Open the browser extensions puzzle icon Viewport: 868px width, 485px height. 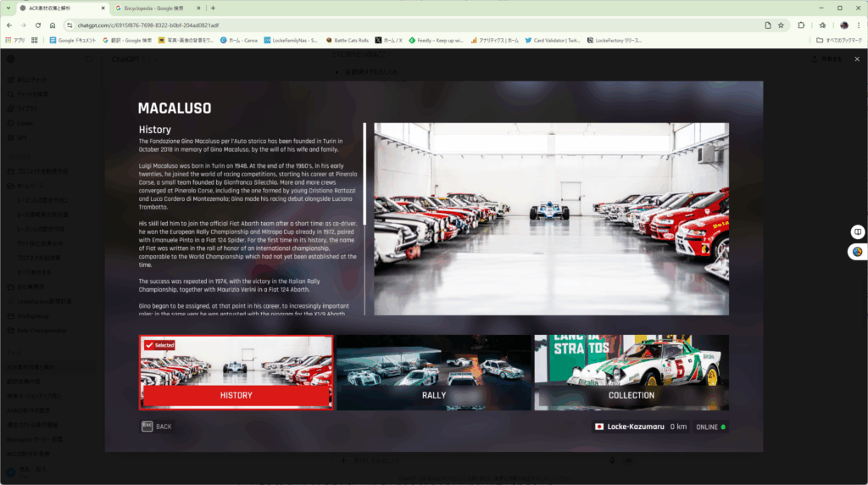[801, 25]
